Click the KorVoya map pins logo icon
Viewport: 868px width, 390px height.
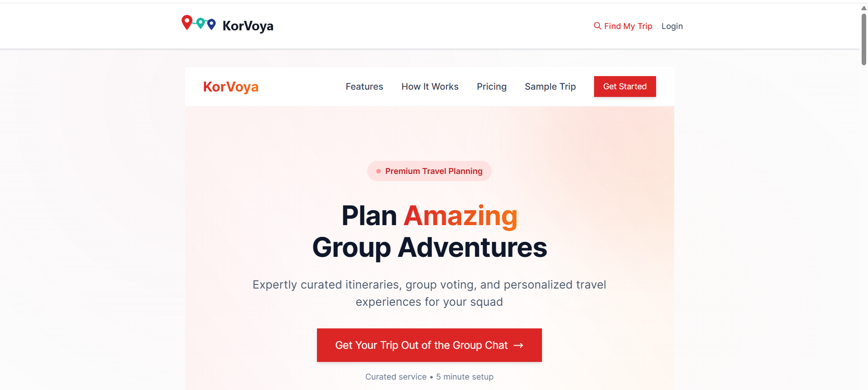(x=199, y=23)
